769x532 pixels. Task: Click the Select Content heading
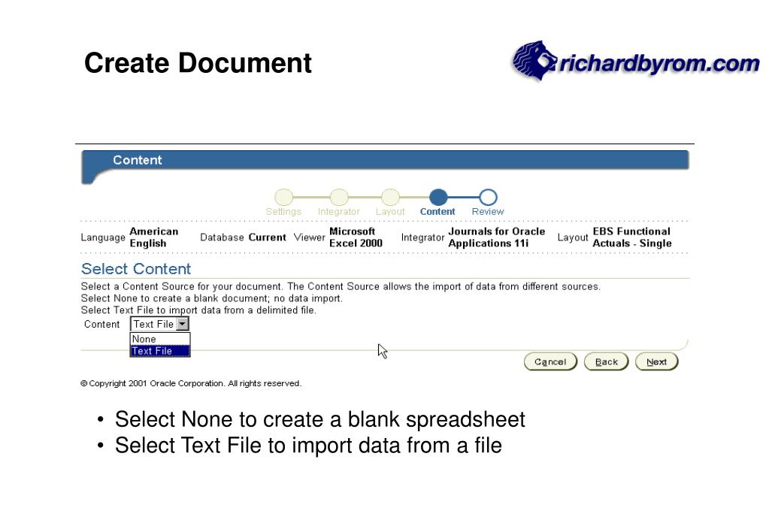[136, 269]
